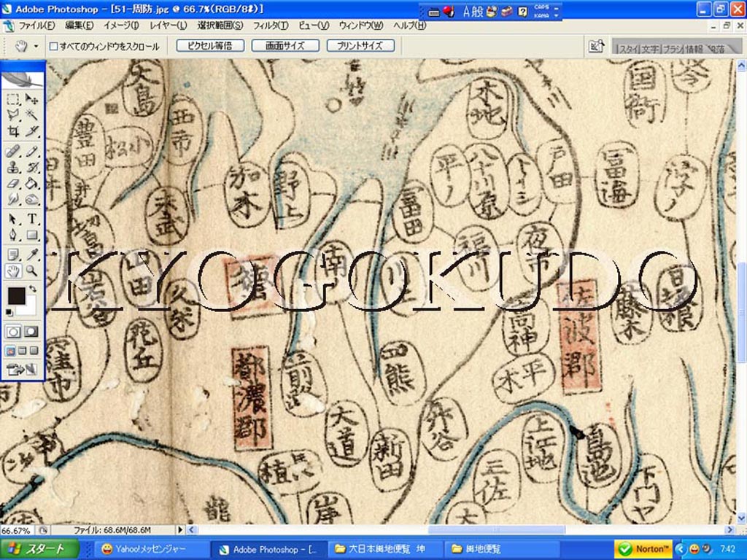Select the Path Selection arrow tool
This screenshot has height=560, width=747.
click(13, 219)
